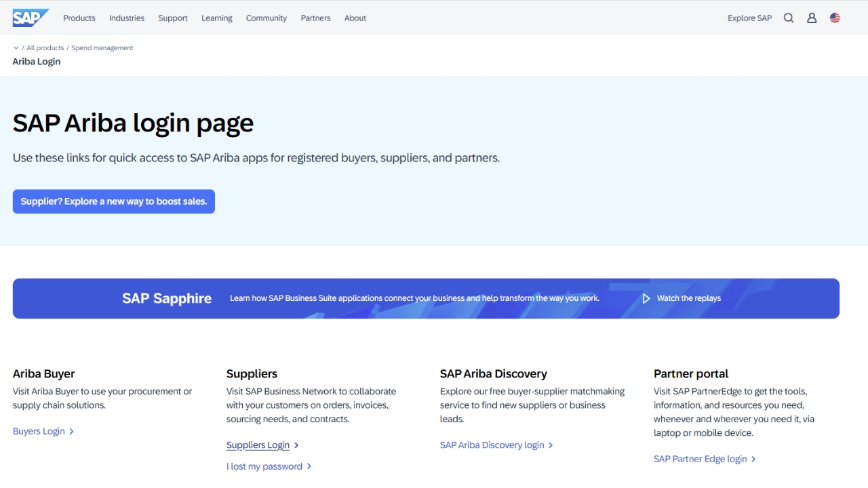Click the arrow next to Suppliers Login
Screen dimensions: 868x488
click(296, 445)
